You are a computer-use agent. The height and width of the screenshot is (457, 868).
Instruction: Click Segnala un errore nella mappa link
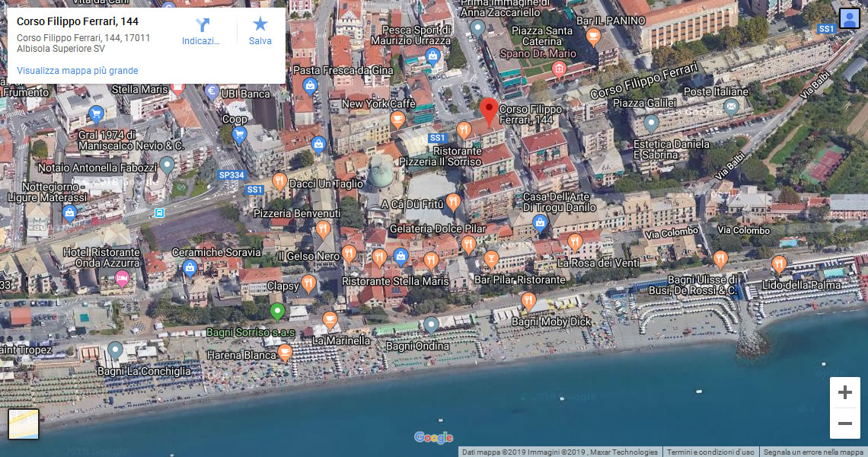[x=813, y=452]
